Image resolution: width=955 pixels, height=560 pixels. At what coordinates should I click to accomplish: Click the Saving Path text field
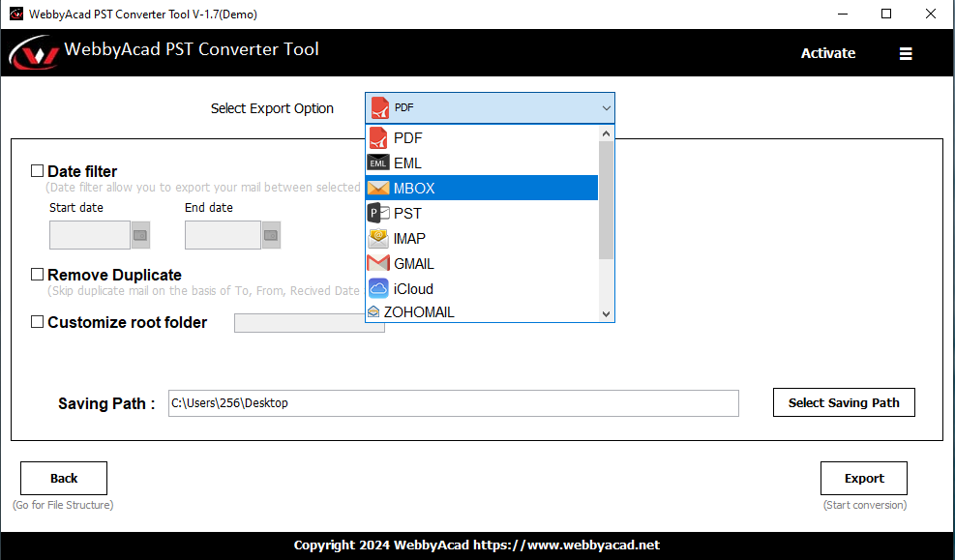454,403
